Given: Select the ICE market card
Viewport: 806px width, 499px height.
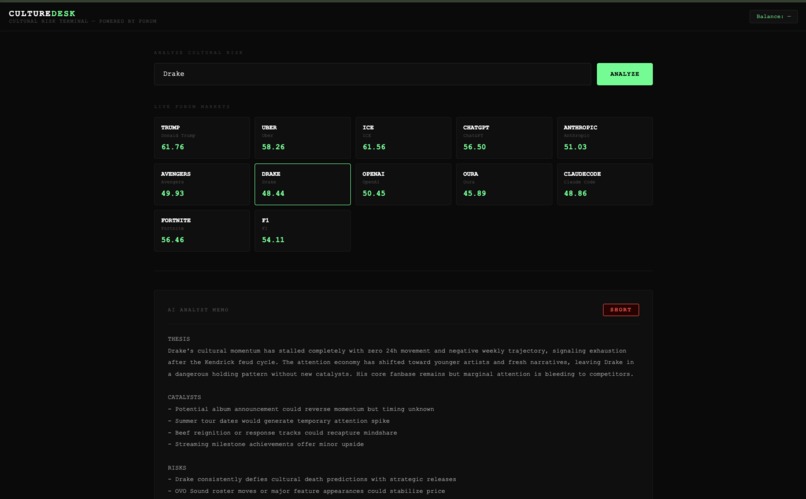Looking at the screenshot, I should (403, 138).
